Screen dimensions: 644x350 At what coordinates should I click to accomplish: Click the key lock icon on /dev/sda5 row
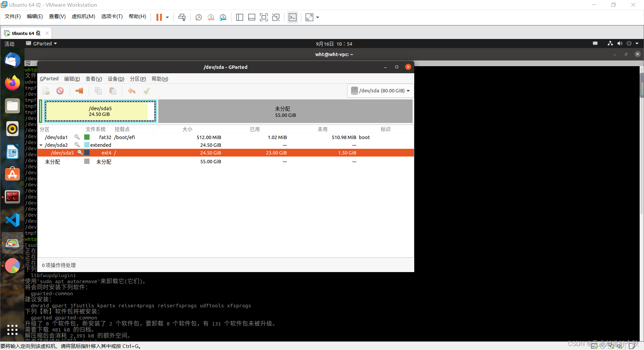[80, 152]
